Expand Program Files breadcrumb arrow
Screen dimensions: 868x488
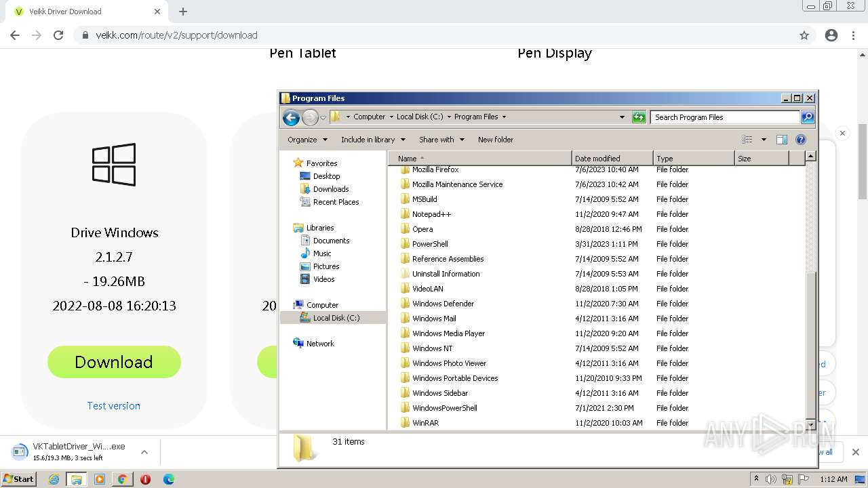[x=504, y=117]
